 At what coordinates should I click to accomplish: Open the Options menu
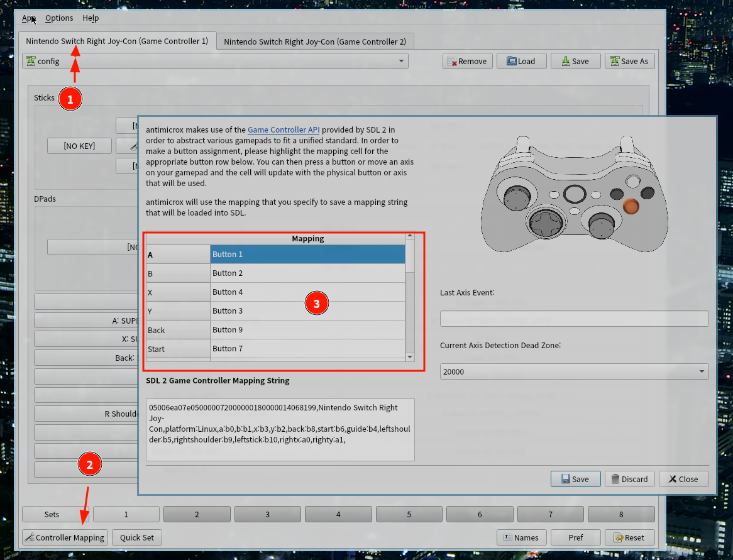[59, 18]
